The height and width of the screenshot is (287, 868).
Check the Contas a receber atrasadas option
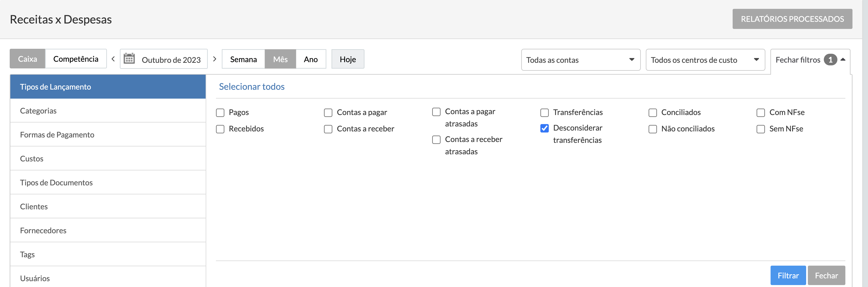pos(436,140)
